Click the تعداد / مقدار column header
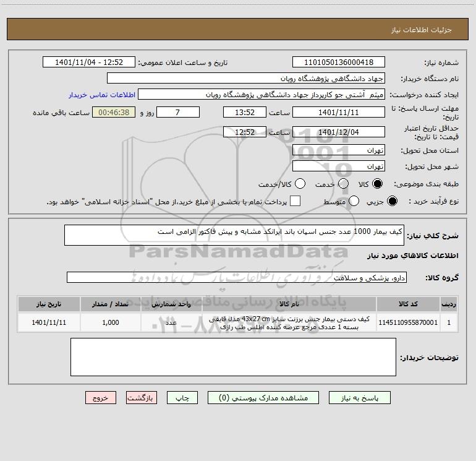This screenshot has height=461, width=476. point(111,304)
